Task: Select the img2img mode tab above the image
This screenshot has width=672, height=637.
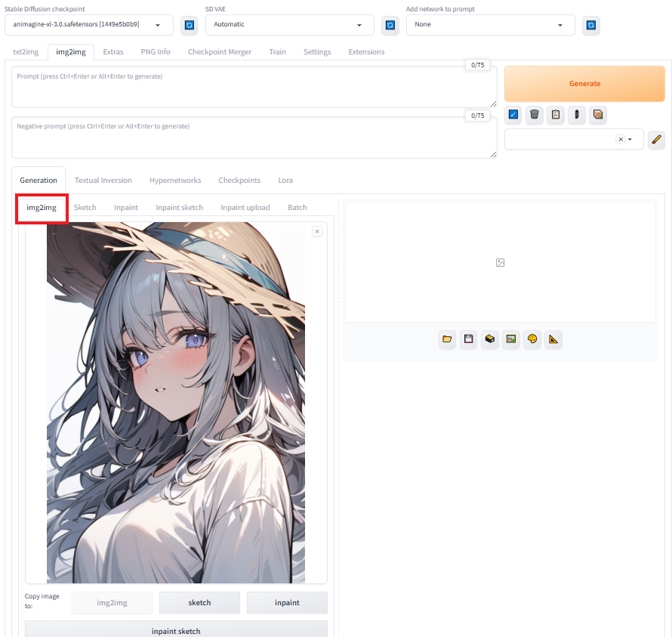Action: pos(42,208)
